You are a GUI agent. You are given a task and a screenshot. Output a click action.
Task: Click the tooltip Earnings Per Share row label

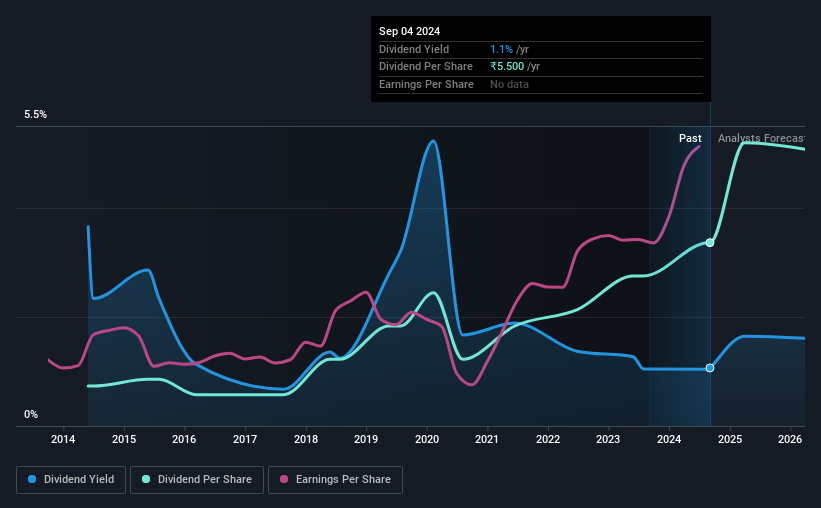(426, 84)
